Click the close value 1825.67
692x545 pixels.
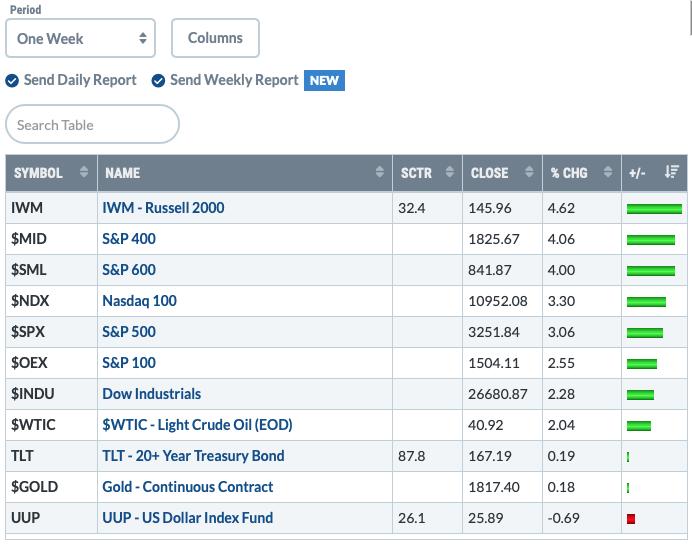pyautogui.click(x=494, y=239)
